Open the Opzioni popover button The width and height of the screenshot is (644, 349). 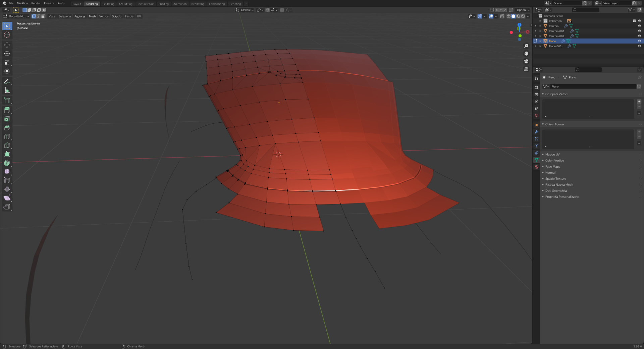pyautogui.click(x=523, y=10)
